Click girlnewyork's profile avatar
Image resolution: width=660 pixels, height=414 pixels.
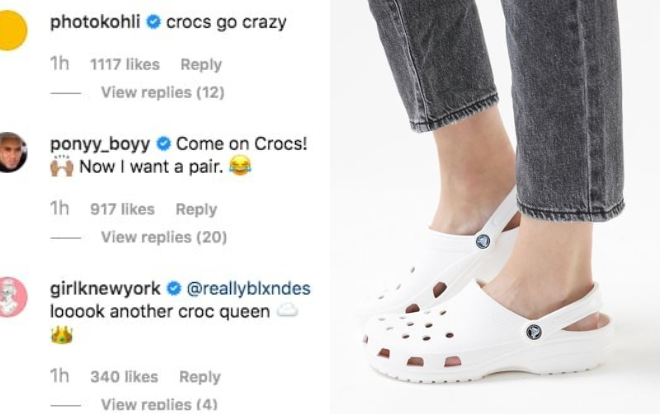tap(12, 297)
